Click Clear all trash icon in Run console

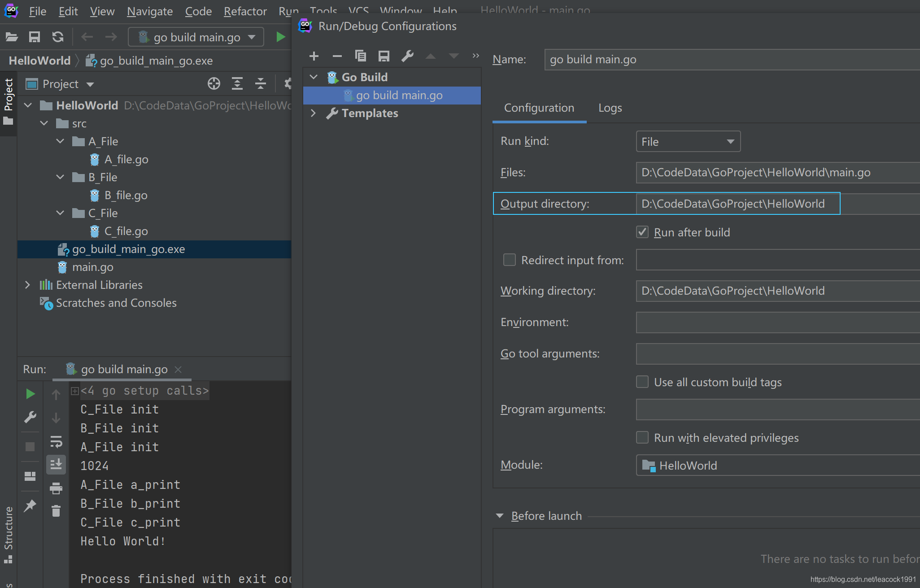pos(56,511)
